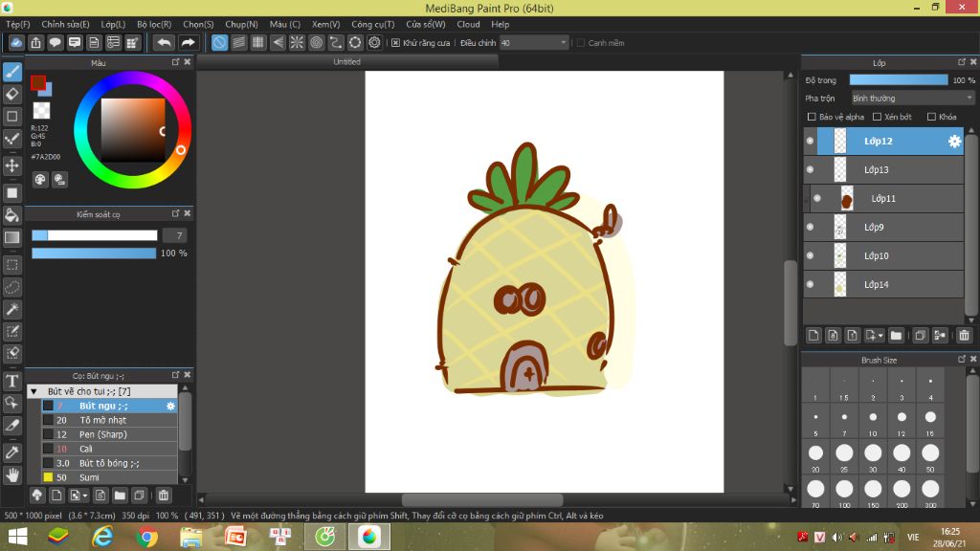Click the brush size slider in Kiểm soát cọ

pyautogui.click(x=95, y=235)
